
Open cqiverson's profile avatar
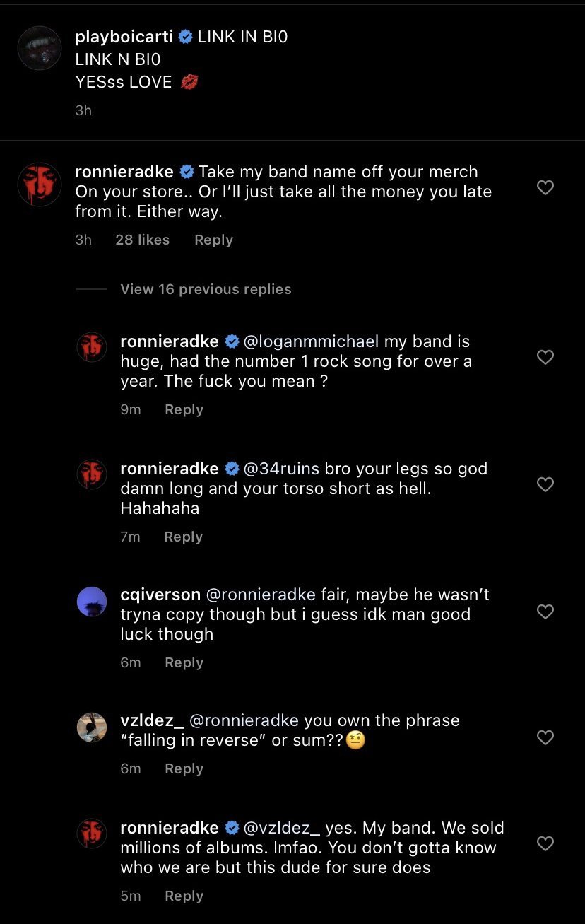point(92,602)
